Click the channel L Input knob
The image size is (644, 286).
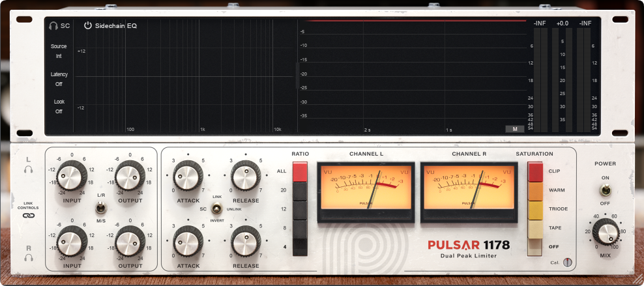tap(72, 175)
